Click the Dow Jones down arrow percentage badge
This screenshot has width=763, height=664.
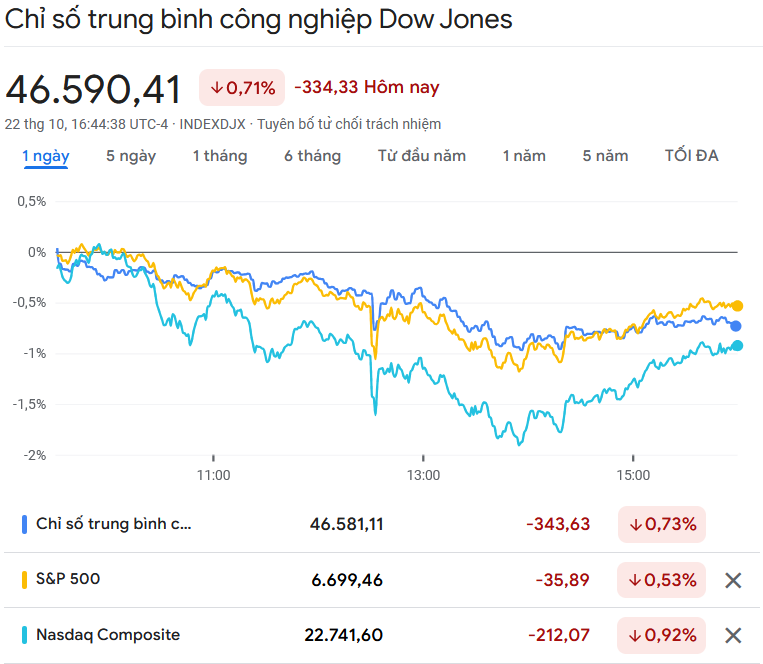click(661, 524)
